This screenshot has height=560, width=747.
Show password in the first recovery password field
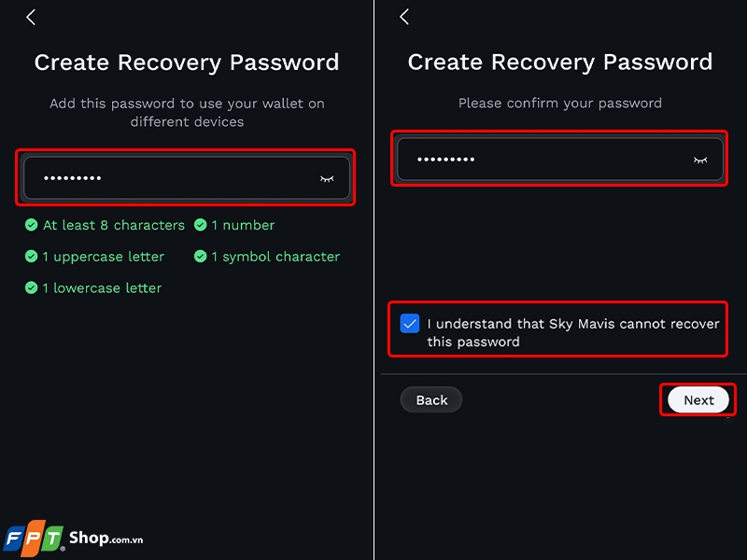[327, 178]
